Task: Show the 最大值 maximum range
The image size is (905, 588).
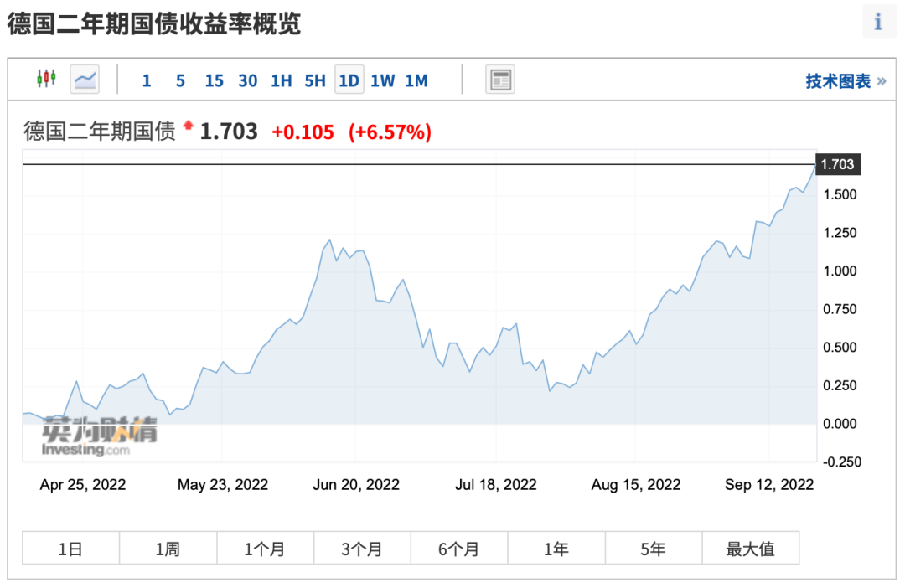Action: 750,549
